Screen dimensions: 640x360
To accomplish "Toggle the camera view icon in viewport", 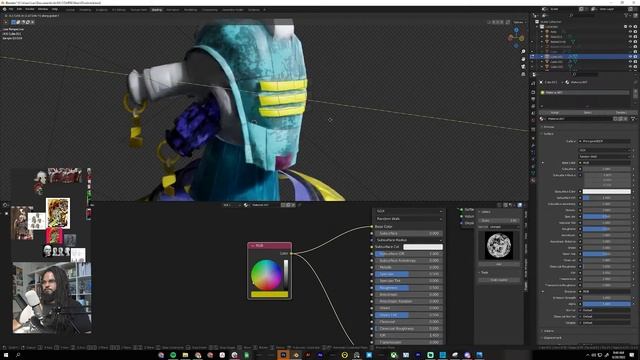I will pos(523,67).
